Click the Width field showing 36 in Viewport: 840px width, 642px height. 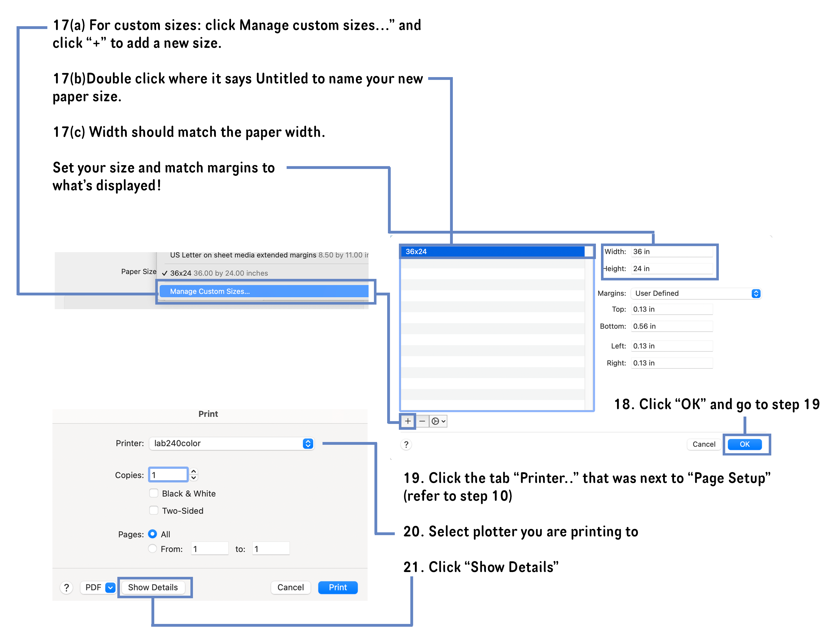673,251
